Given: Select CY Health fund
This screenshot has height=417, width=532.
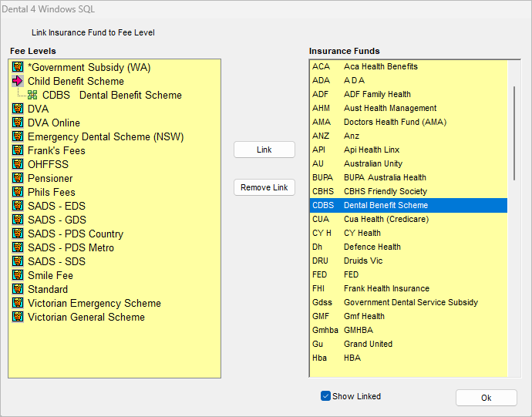Looking at the screenshot, I should (409, 233).
